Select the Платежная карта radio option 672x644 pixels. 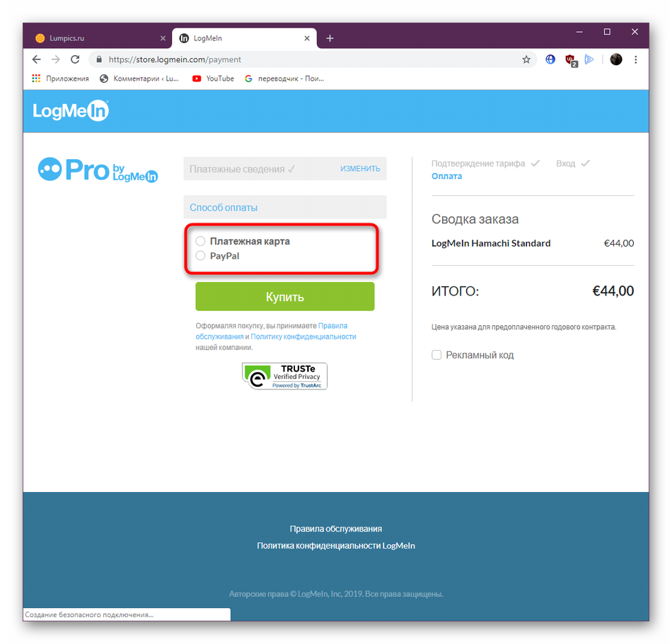(200, 241)
